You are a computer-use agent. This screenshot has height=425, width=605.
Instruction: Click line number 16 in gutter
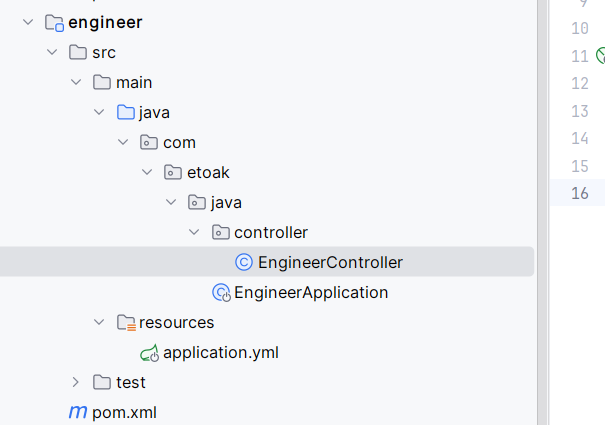pyautogui.click(x=579, y=193)
